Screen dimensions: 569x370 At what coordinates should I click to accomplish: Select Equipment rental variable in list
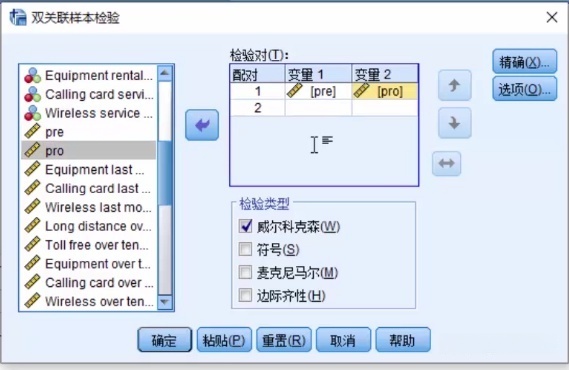[x=89, y=75]
